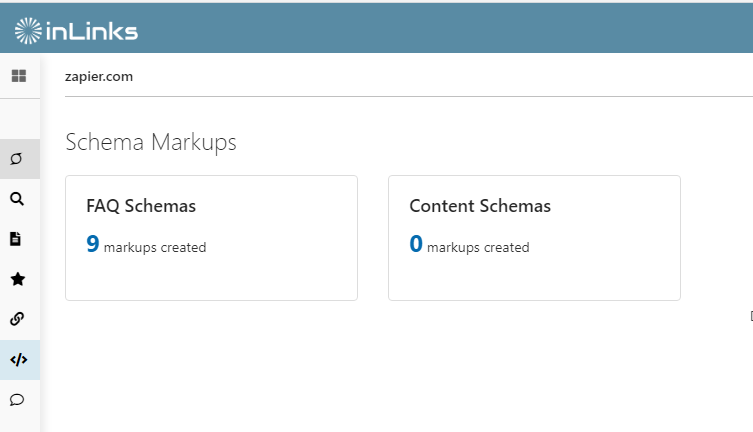
Task: Click "markups created" text in FAQ Schemas card
Action: click(x=155, y=248)
